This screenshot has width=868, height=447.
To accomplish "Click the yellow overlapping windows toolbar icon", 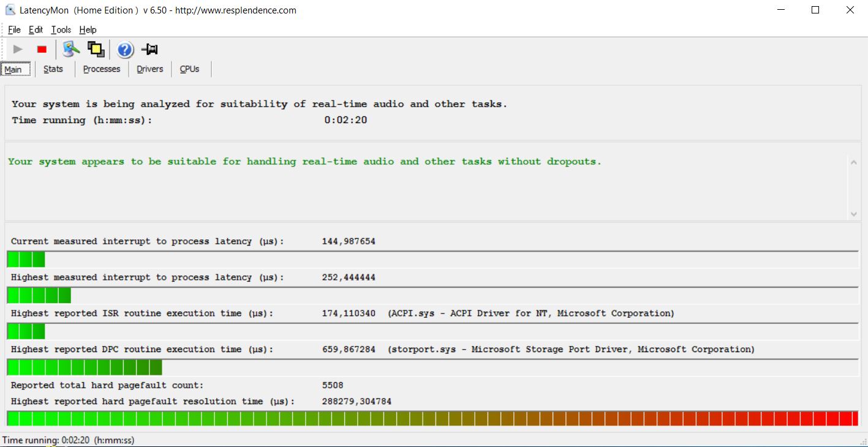I will point(96,49).
